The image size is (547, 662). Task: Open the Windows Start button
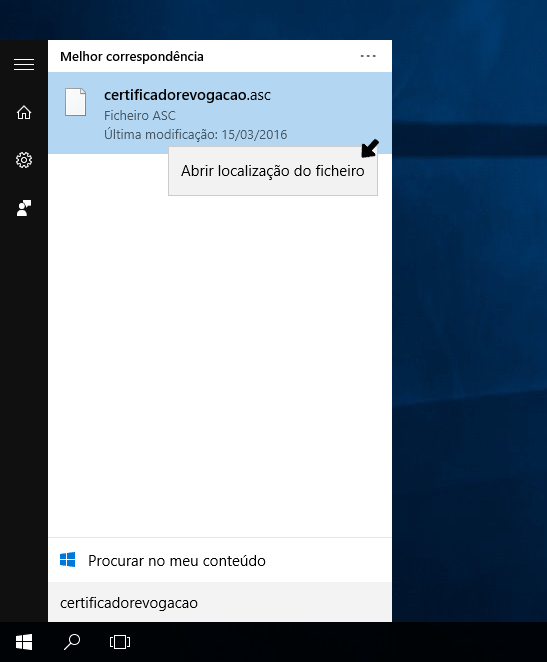tap(24, 642)
